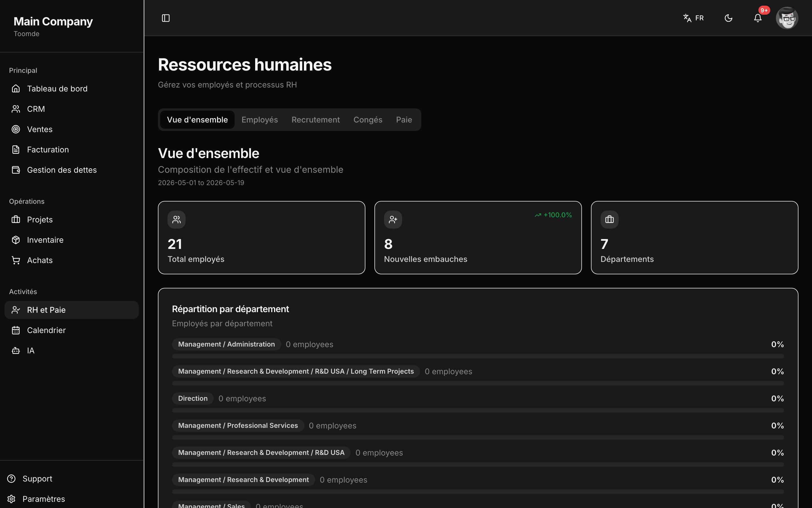Navigate to CRM
The height and width of the screenshot is (508, 812).
[x=71, y=109]
